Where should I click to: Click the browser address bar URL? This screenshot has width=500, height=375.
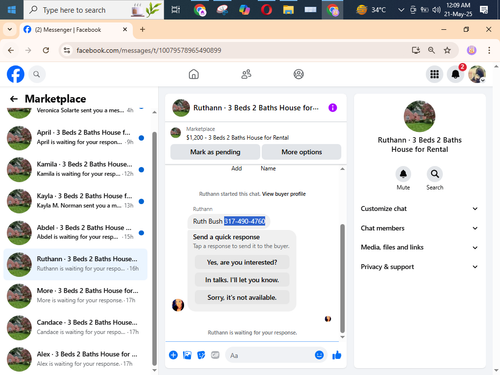coord(149,50)
